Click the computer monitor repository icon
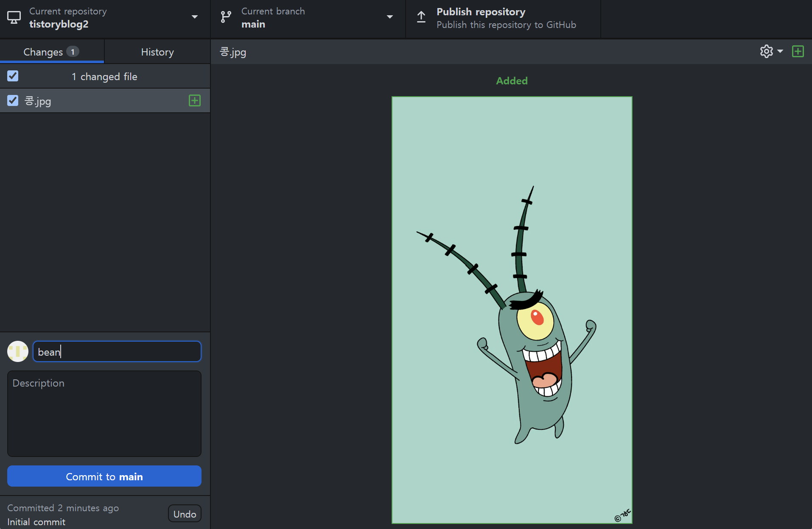The image size is (812, 529). [x=14, y=17]
